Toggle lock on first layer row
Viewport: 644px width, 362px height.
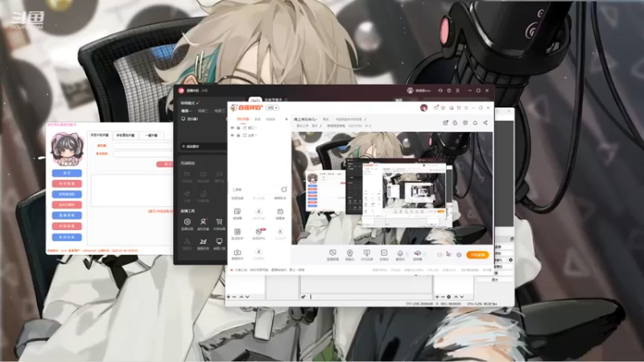pyautogui.click(x=238, y=128)
